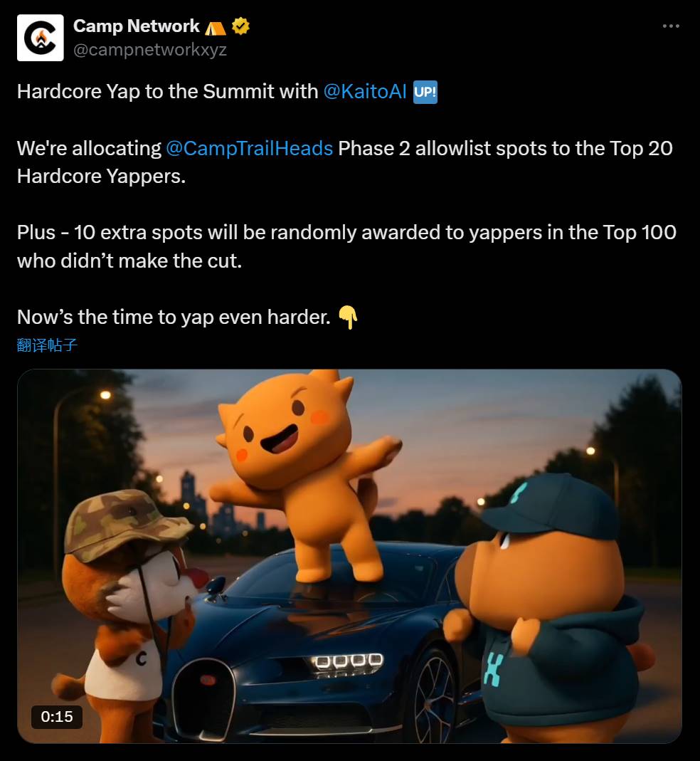Screen dimensions: 700x761
Task: Click the tent emoji beside Camp Network
Action: (216, 28)
